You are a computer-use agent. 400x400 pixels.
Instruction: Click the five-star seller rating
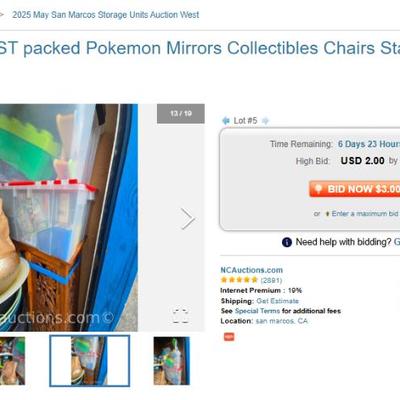[239, 280]
